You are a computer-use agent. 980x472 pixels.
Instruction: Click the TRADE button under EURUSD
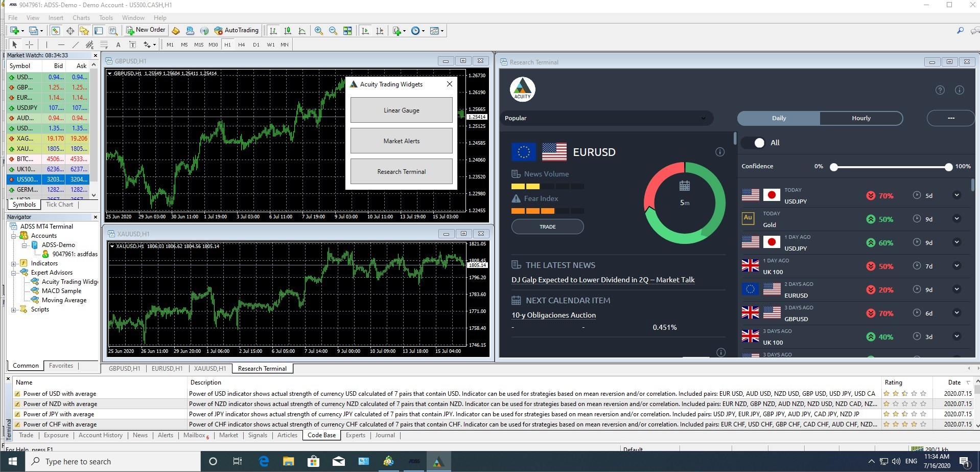click(547, 227)
